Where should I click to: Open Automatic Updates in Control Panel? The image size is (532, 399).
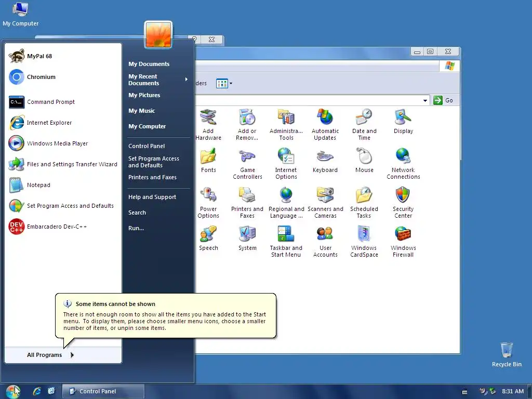[x=325, y=125]
